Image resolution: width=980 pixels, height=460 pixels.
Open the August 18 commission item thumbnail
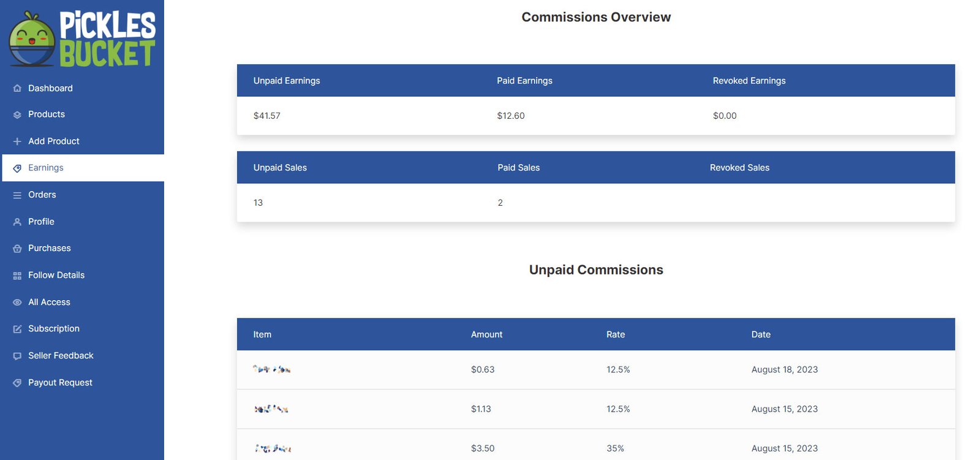coord(271,369)
